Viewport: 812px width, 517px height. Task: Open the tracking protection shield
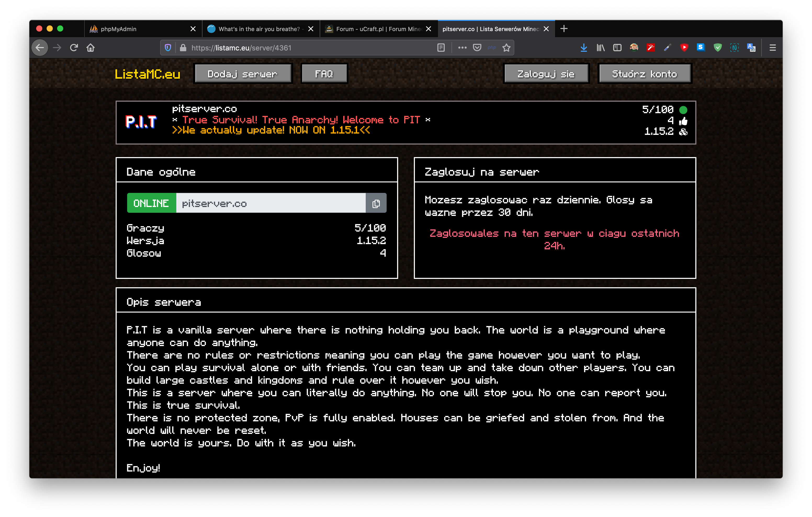[x=168, y=48]
